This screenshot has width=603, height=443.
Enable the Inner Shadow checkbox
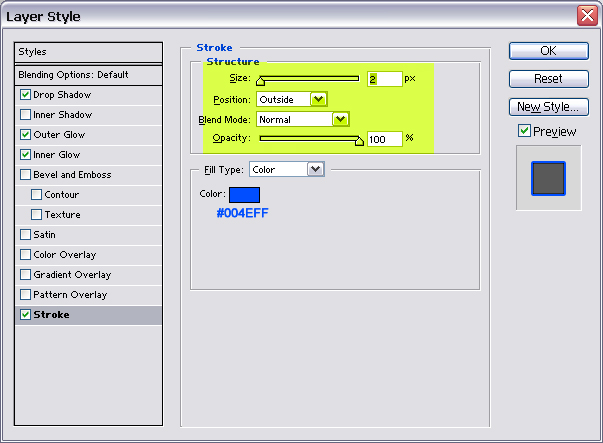pos(25,115)
